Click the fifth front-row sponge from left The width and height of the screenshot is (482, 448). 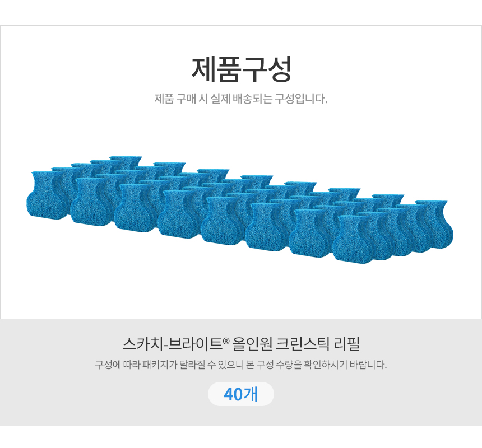(x=222, y=221)
